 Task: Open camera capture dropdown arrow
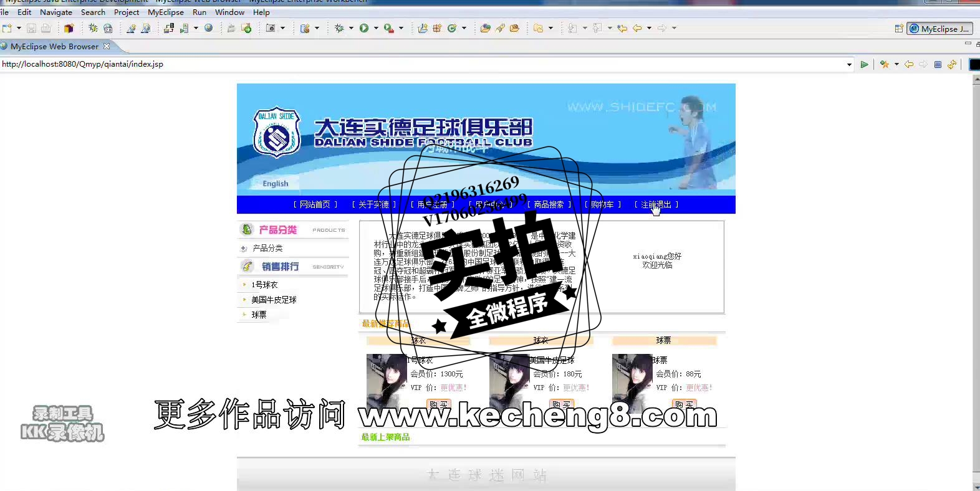pos(282,28)
